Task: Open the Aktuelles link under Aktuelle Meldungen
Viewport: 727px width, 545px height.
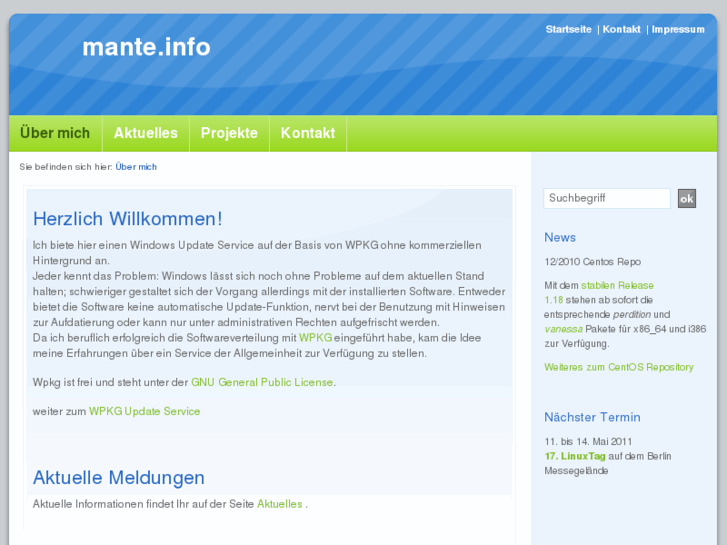Action: (280, 504)
